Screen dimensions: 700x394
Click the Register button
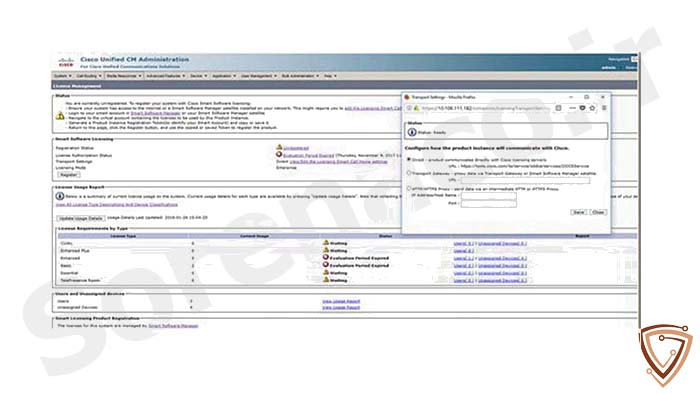[x=68, y=174]
